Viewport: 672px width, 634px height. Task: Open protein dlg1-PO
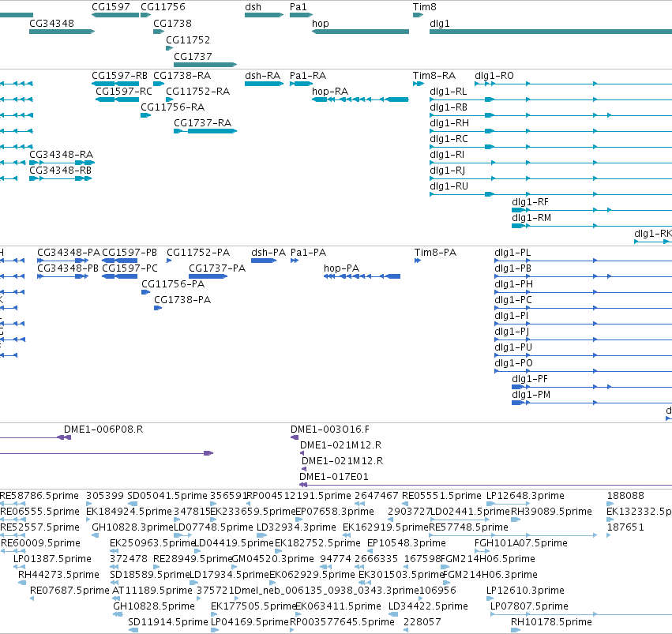pos(513,363)
